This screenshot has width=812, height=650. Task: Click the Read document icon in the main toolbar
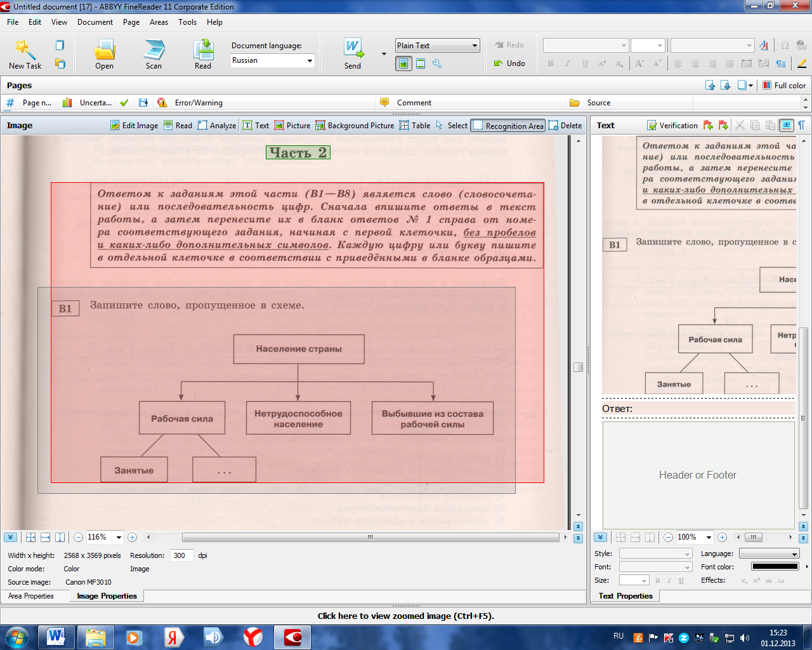tap(203, 54)
